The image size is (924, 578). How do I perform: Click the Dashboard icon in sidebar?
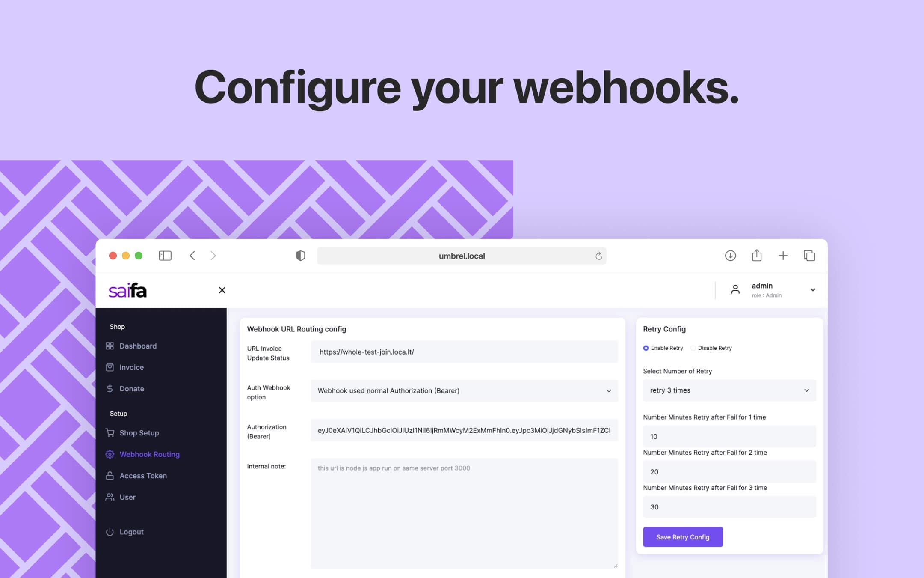click(108, 346)
